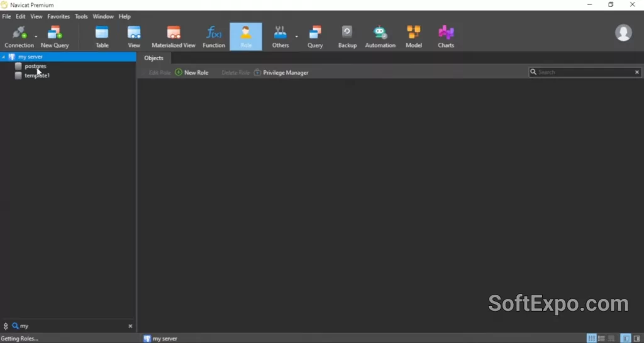Open the Charts tool

coord(446,37)
